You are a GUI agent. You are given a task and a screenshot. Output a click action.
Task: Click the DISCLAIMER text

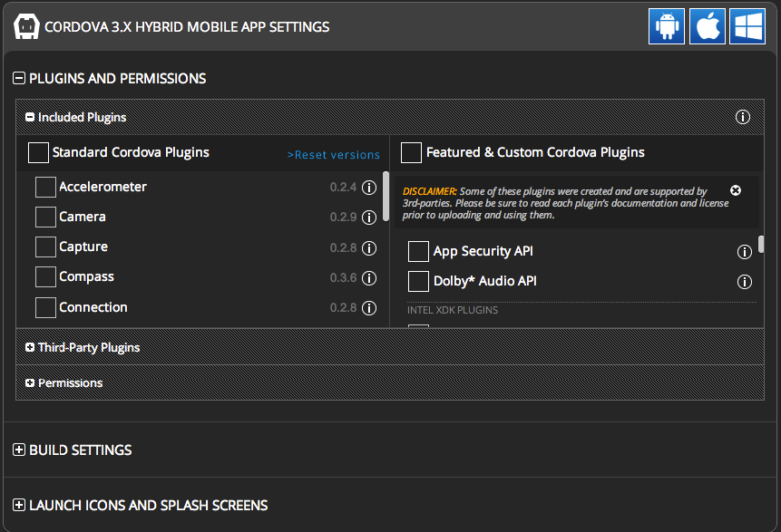coord(429,191)
